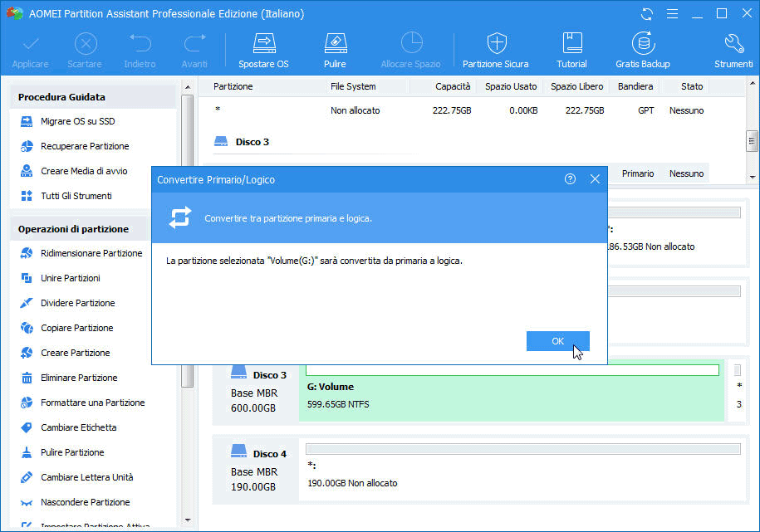
Task: Click partition list scroll-down arrow
Action: pos(753,178)
